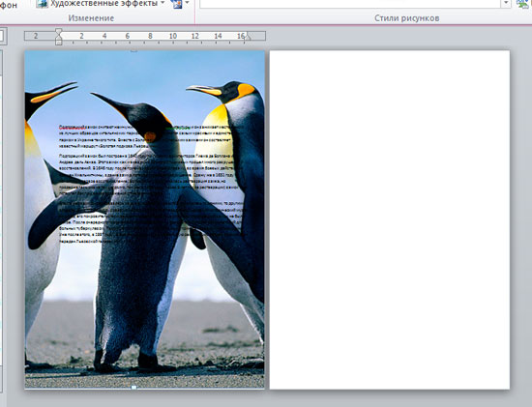
Task: Expand the picture styles gallery arrow
Action: coord(506,4)
